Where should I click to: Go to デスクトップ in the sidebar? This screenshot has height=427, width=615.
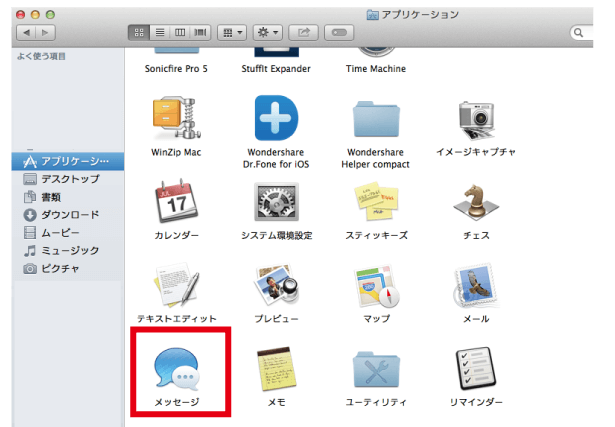click(x=68, y=179)
